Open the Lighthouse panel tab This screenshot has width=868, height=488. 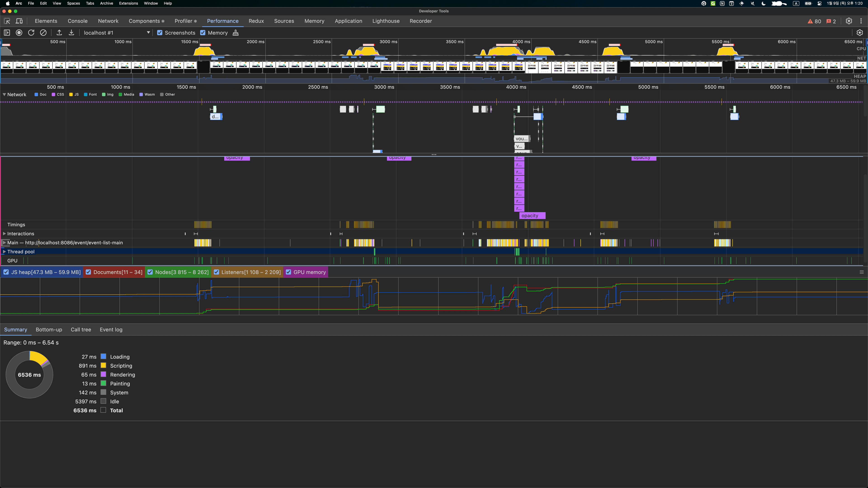[386, 21]
